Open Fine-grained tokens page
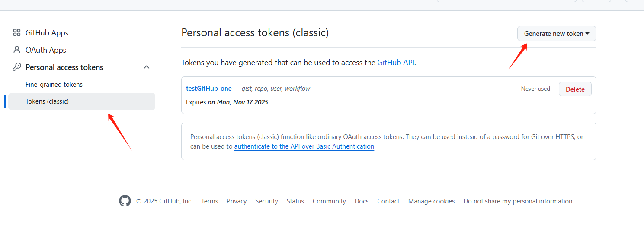 click(54, 85)
